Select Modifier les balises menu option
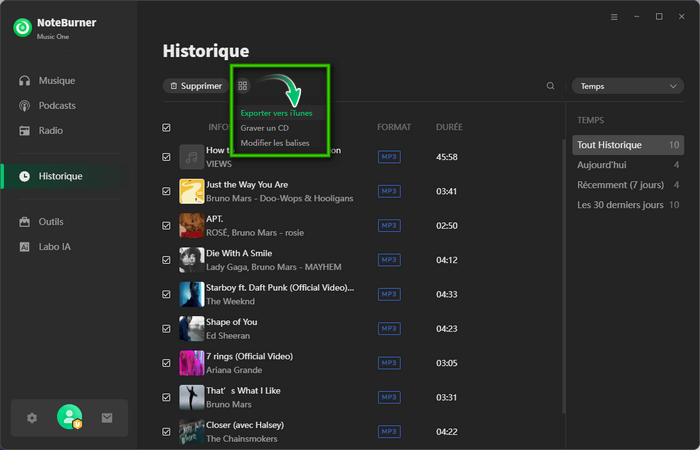Screen dimensions: 700x450 (275, 143)
